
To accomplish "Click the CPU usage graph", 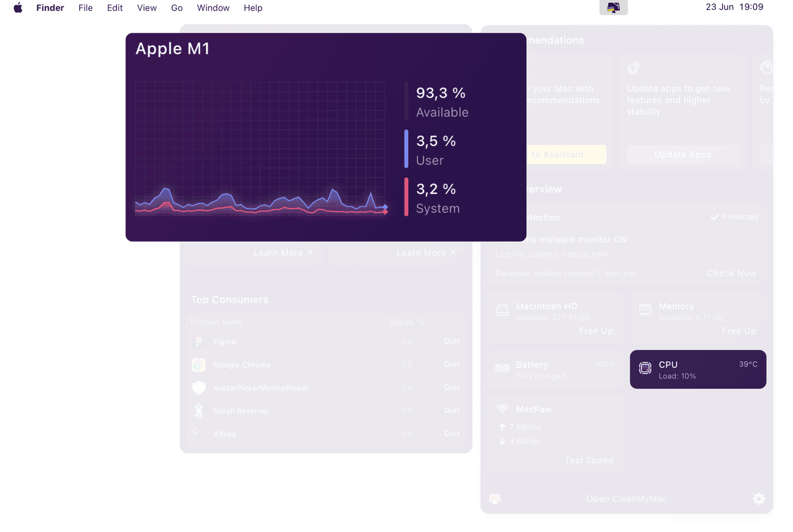I will click(x=261, y=149).
